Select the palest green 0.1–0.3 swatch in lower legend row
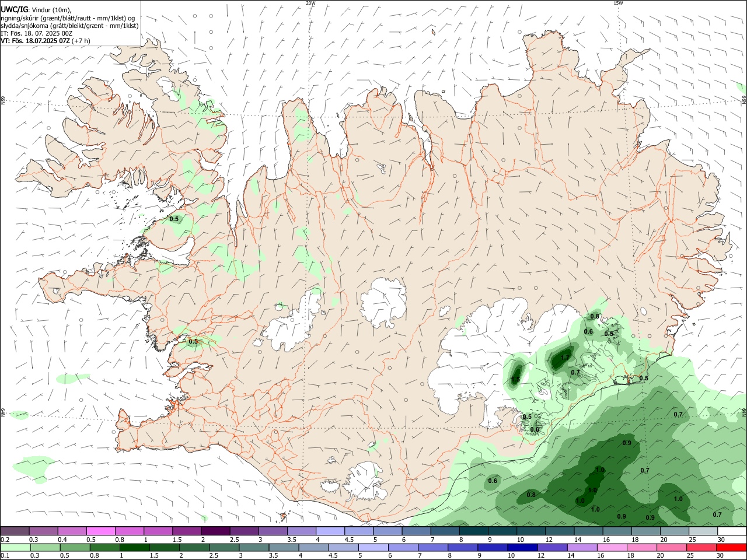The height and width of the screenshot is (560, 747). (x=16, y=548)
